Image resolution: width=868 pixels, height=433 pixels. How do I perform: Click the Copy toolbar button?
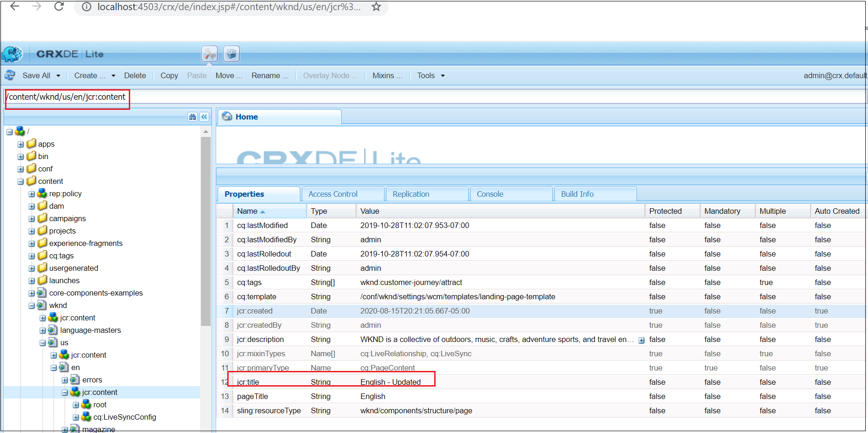[x=169, y=76]
